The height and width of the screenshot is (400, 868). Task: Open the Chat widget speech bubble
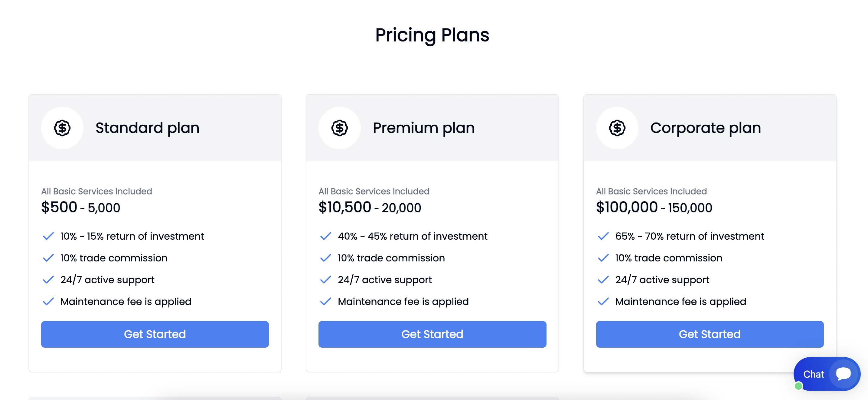point(844,374)
